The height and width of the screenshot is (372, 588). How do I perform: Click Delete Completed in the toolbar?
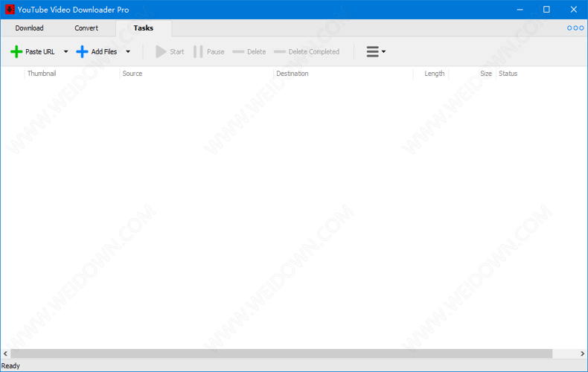tap(307, 52)
